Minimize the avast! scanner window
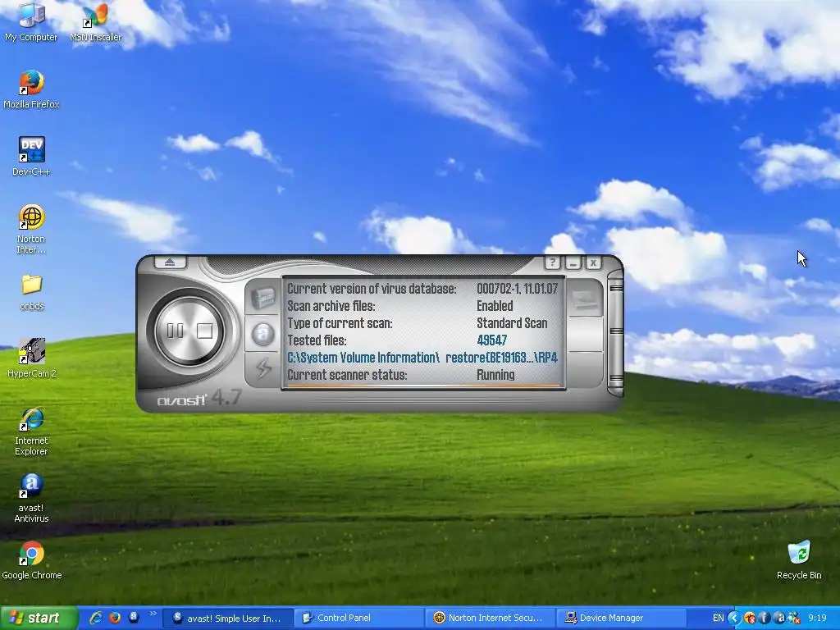 tap(573, 263)
